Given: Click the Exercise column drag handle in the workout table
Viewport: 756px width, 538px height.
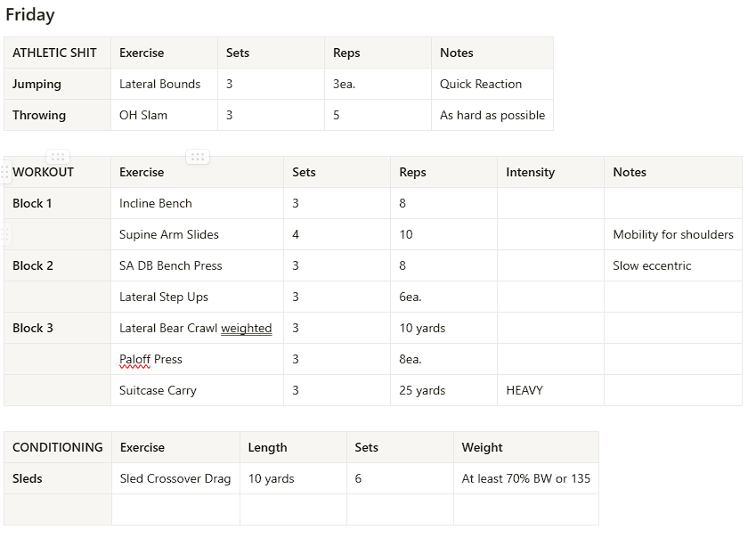Looking at the screenshot, I should [x=198, y=157].
